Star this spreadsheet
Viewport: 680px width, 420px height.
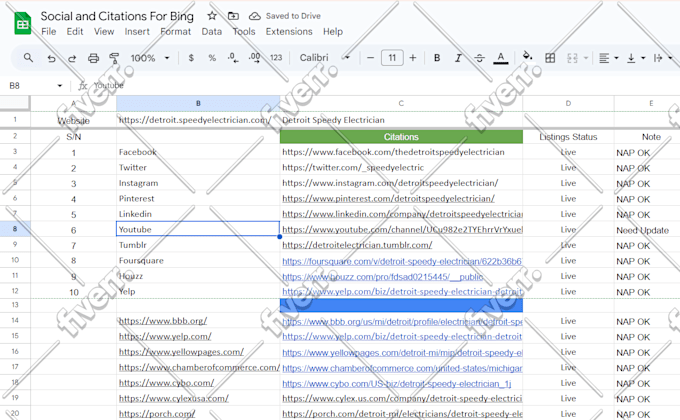tap(212, 16)
